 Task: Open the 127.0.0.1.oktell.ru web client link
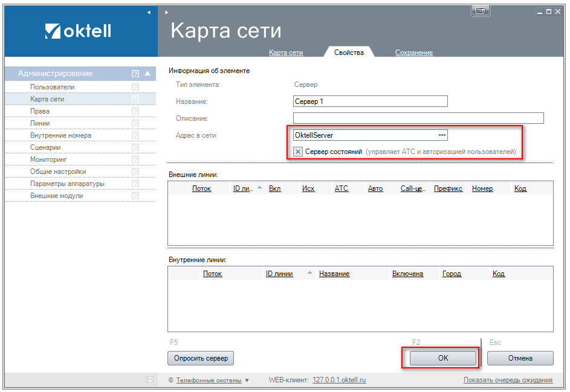point(339,380)
